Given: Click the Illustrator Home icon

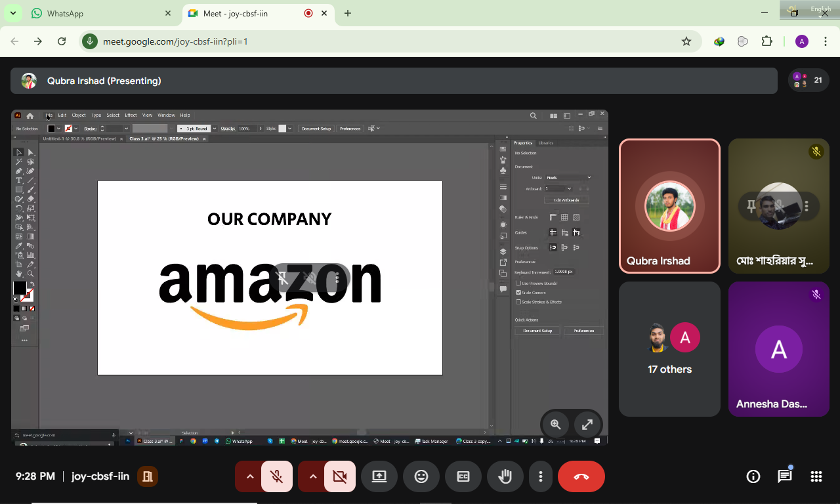Looking at the screenshot, I should 30,115.
